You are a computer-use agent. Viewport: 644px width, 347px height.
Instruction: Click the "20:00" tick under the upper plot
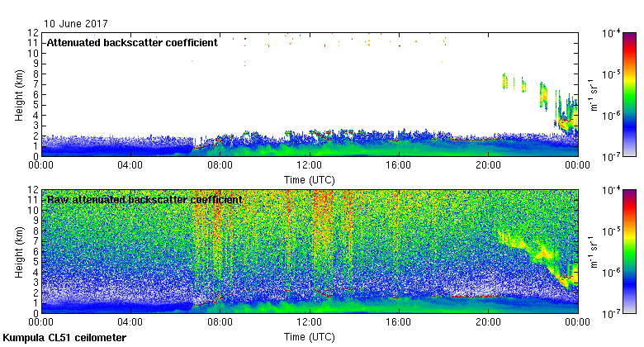(x=488, y=165)
